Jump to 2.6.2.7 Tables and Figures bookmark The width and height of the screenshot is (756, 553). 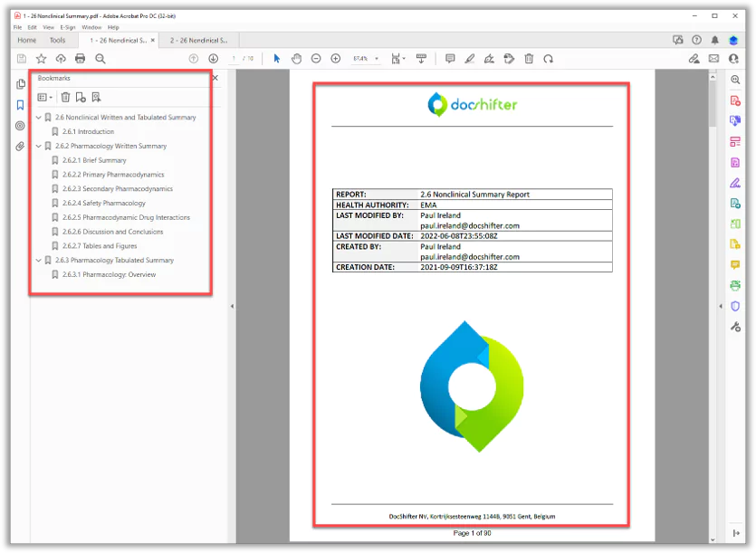pyautogui.click(x=100, y=246)
